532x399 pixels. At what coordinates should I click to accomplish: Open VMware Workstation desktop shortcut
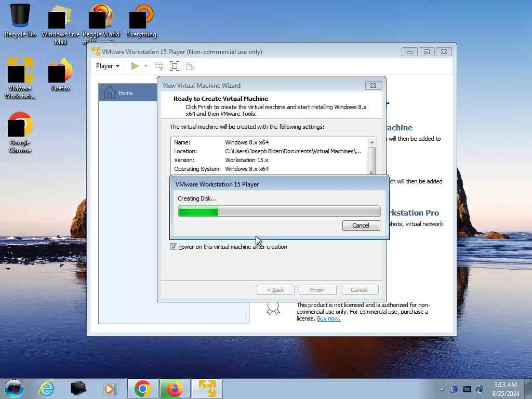tap(20, 78)
